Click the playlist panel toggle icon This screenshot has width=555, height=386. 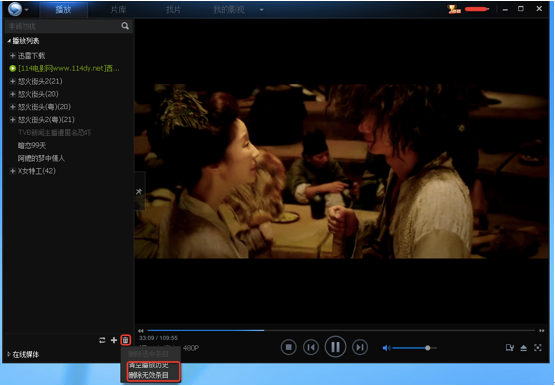coord(510,348)
